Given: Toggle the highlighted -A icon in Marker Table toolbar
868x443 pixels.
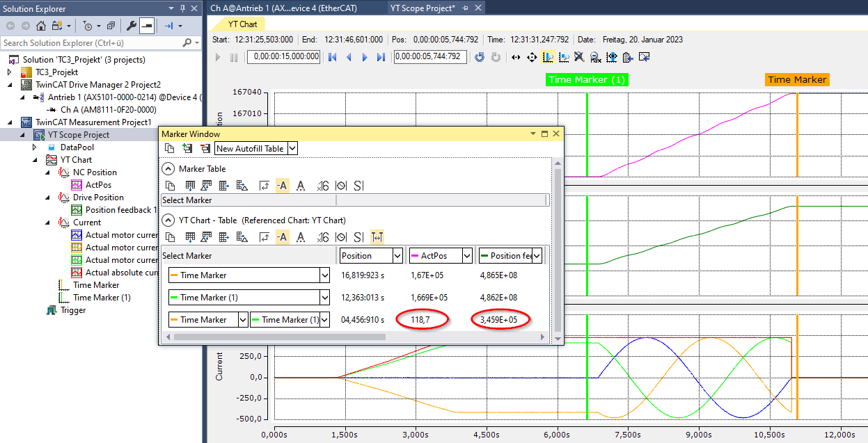Looking at the screenshot, I should pos(282,186).
